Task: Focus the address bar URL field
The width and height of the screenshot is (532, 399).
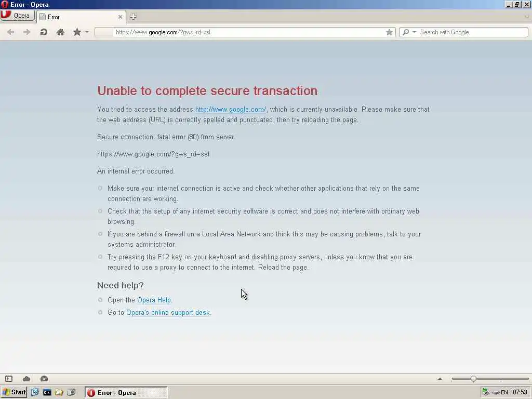Action: [x=249, y=32]
